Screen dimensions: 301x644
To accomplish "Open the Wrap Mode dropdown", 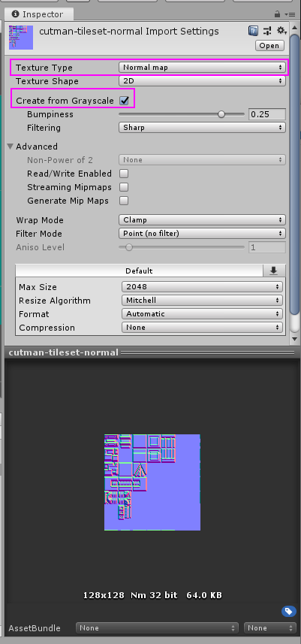I will tap(202, 219).
